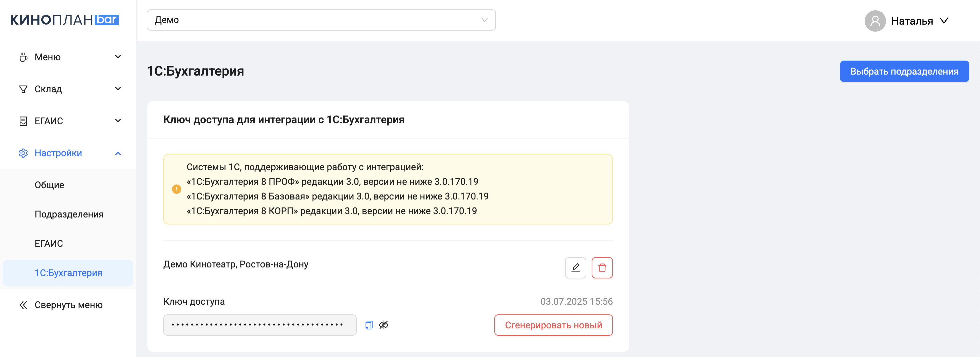Expand the Меню sidebar section chevron

(118, 57)
